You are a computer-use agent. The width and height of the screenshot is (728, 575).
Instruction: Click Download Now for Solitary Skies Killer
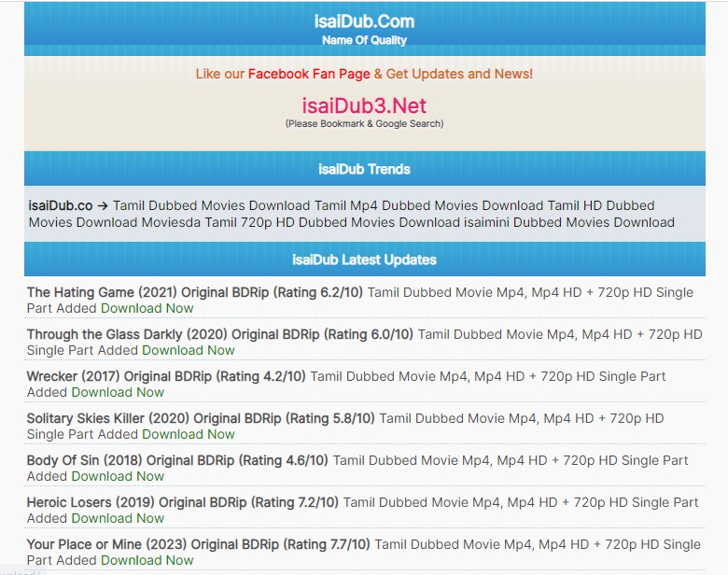tap(188, 434)
